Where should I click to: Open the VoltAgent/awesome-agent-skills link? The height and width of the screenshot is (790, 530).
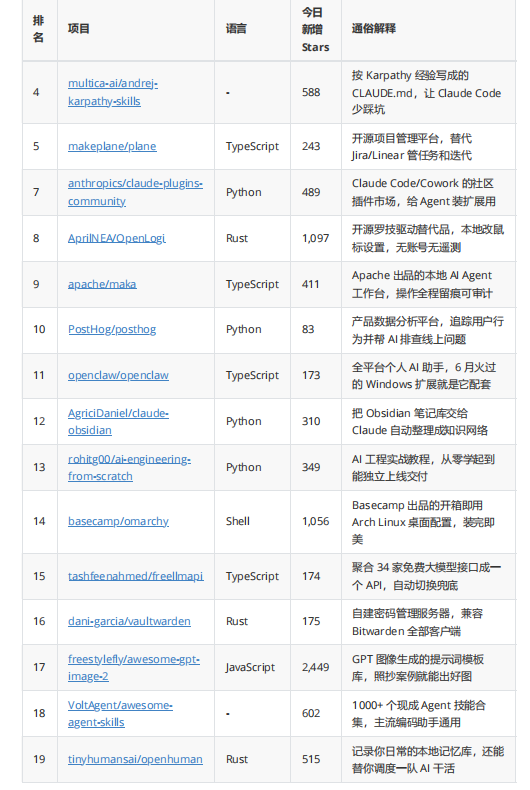click(120, 713)
